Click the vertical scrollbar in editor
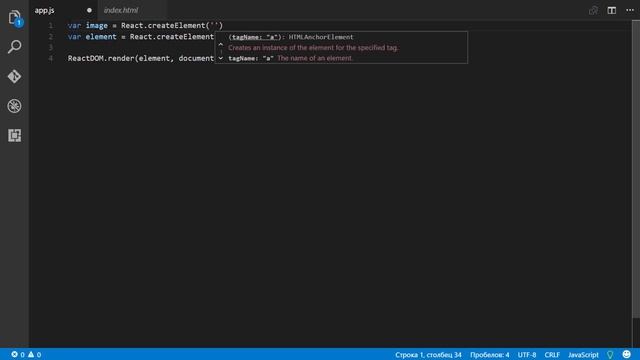Image resolution: width=640 pixels, height=360 pixels. pyautogui.click(x=636, y=169)
